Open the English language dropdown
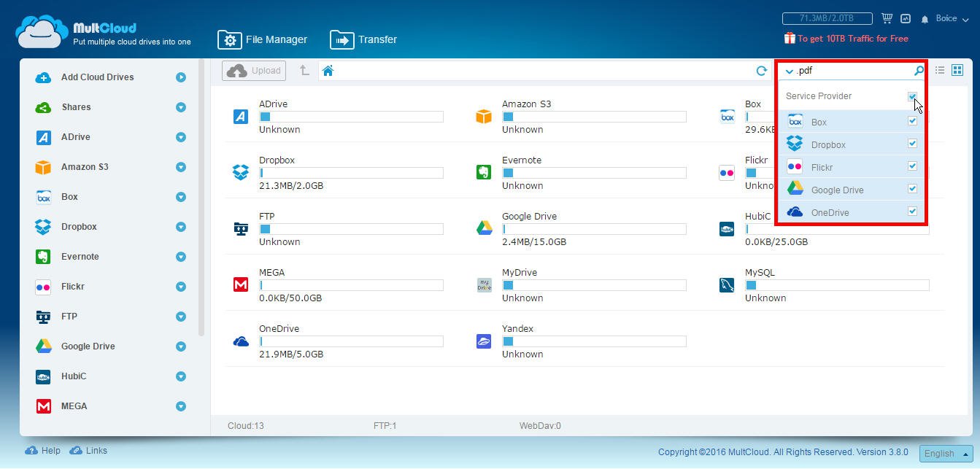This screenshot has height=469, width=980. pyautogui.click(x=946, y=453)
